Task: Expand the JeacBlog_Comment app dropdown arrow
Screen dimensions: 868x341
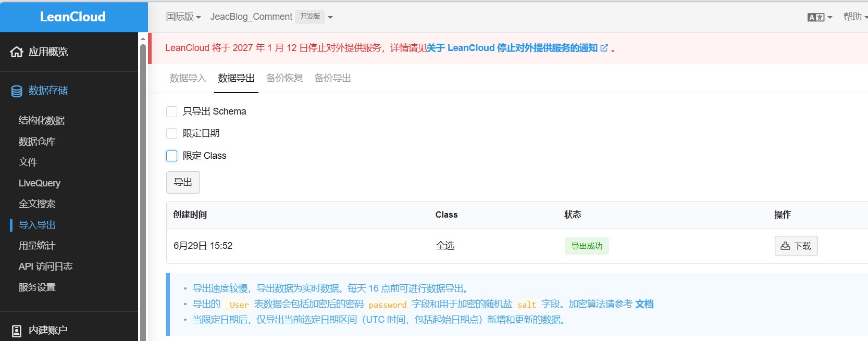Action: pyautogui.click(x=330, y=17)
